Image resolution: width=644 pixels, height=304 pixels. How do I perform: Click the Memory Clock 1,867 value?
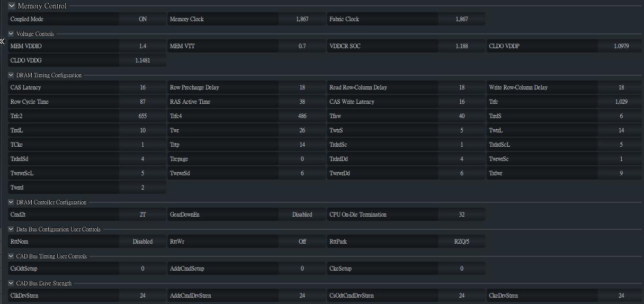click(x=302, y=19)
